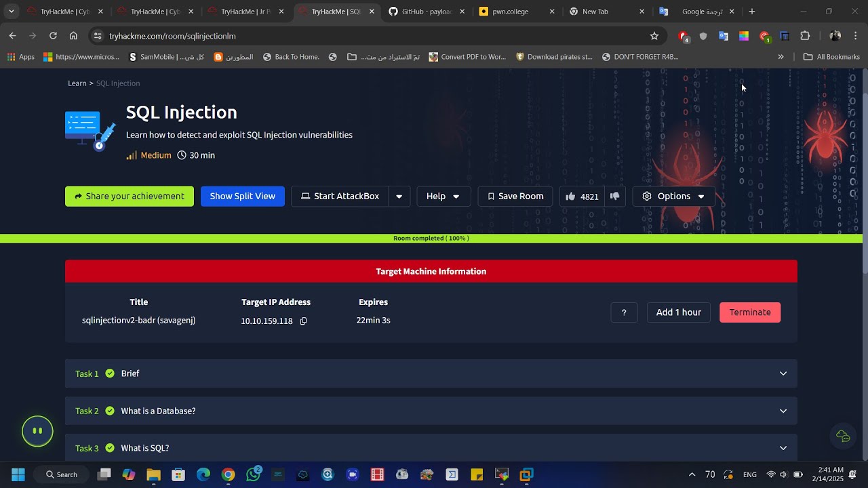Image resolution: width=868 pixels, height=488 pixels.
Task: Copy the target IP address
Action: coord(303,321)
